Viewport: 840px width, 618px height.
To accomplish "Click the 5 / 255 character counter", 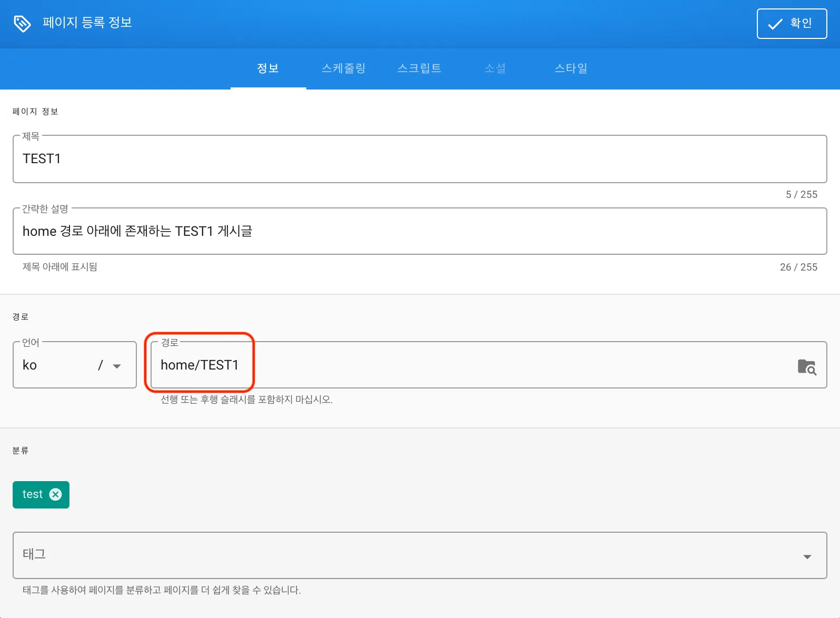I will coord(802,195).
